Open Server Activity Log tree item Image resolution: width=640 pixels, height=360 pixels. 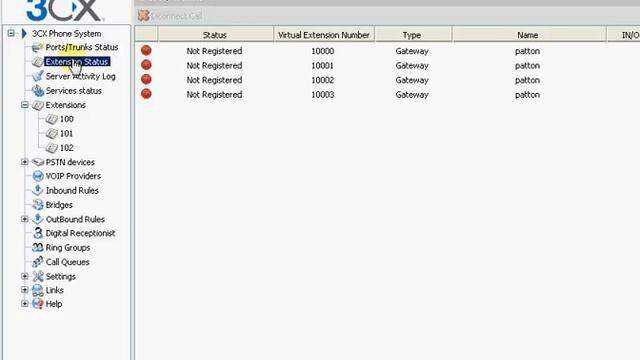tap(81, 76)
